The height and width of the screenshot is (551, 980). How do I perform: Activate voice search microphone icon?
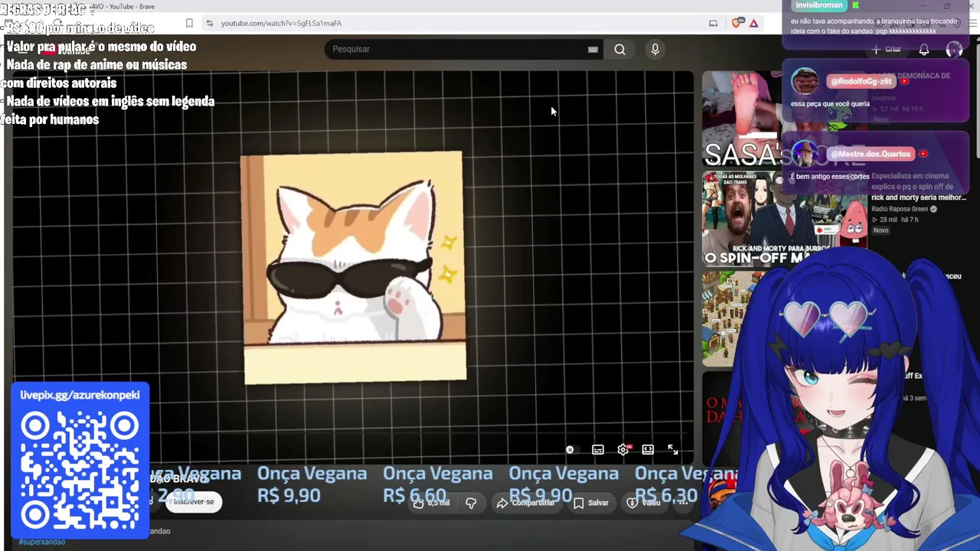coord(655,50)
